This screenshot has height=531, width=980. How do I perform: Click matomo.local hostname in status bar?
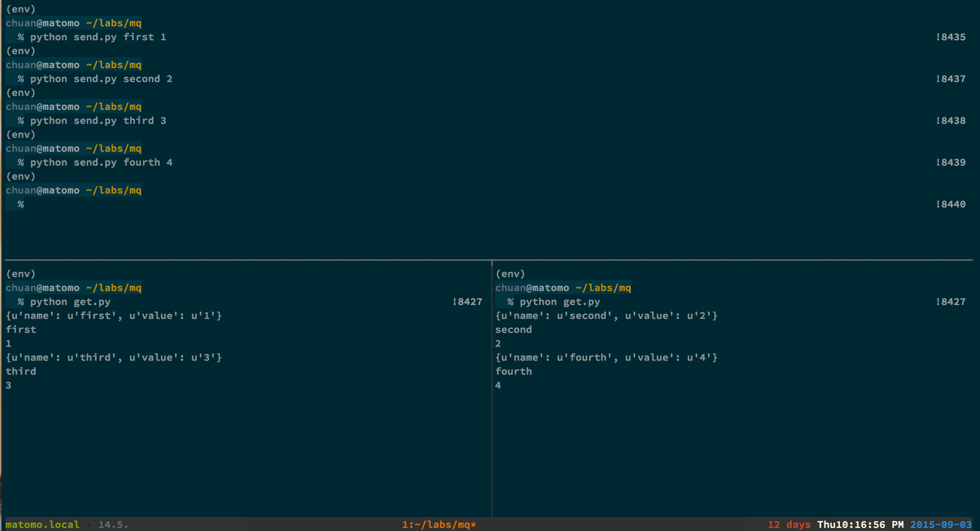pos(42,524)
